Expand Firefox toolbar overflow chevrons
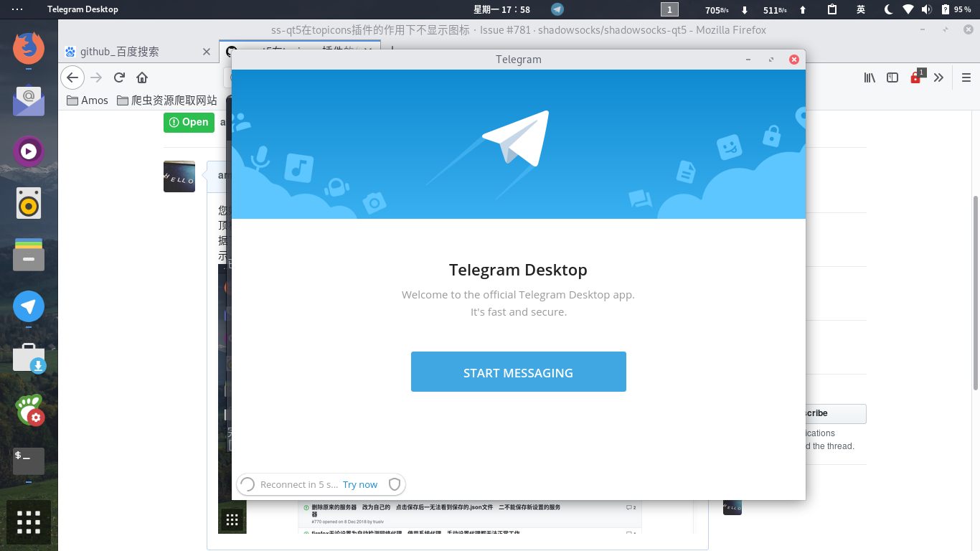The image size is (980, 551). pos(938,77)
